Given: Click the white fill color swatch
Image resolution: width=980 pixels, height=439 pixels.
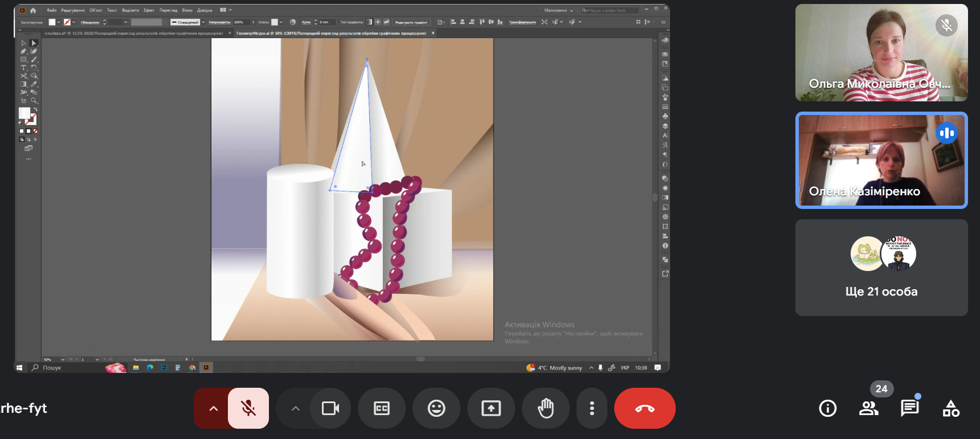Looking at the screenshot, I should 24,113.
